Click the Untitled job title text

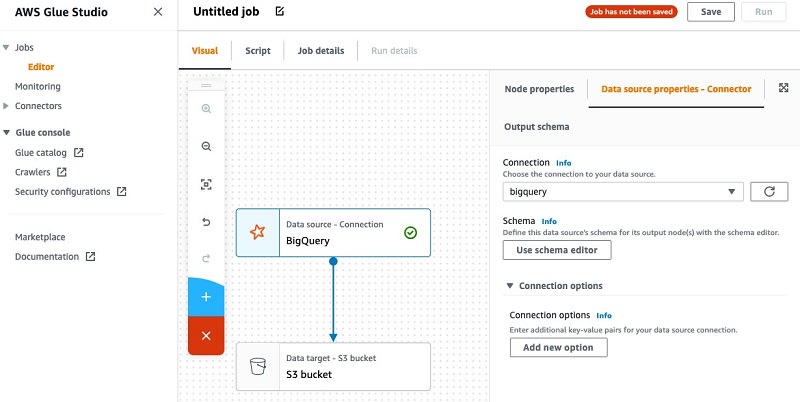226,11
